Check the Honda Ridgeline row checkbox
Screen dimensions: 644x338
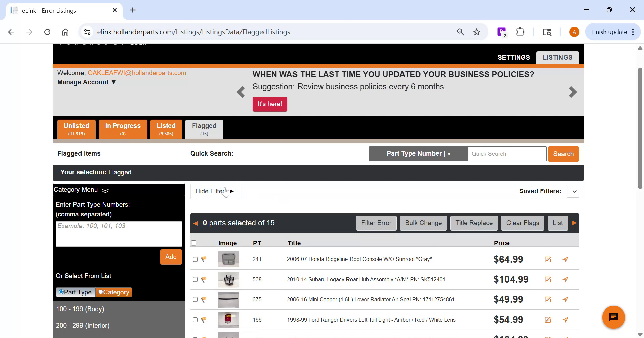(x=195, y=259)
